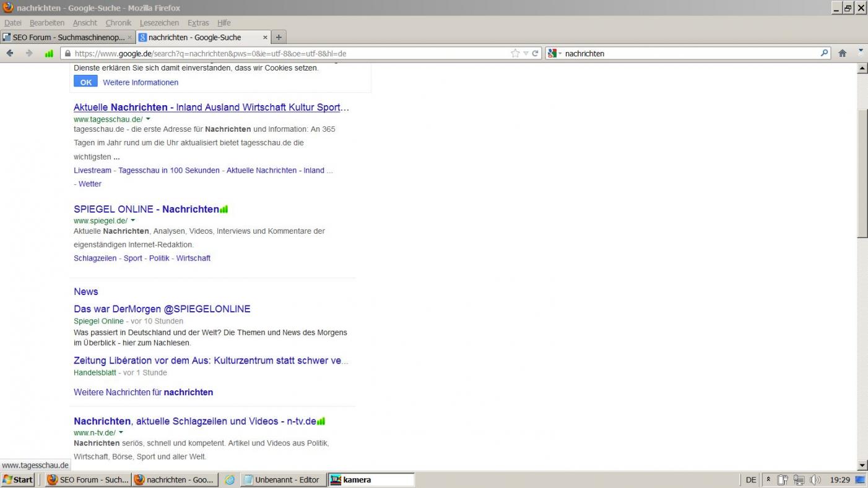Open the SPIEGEL ONLINE - Nachrichten result

pyautogui.click(x=146, y=209)
